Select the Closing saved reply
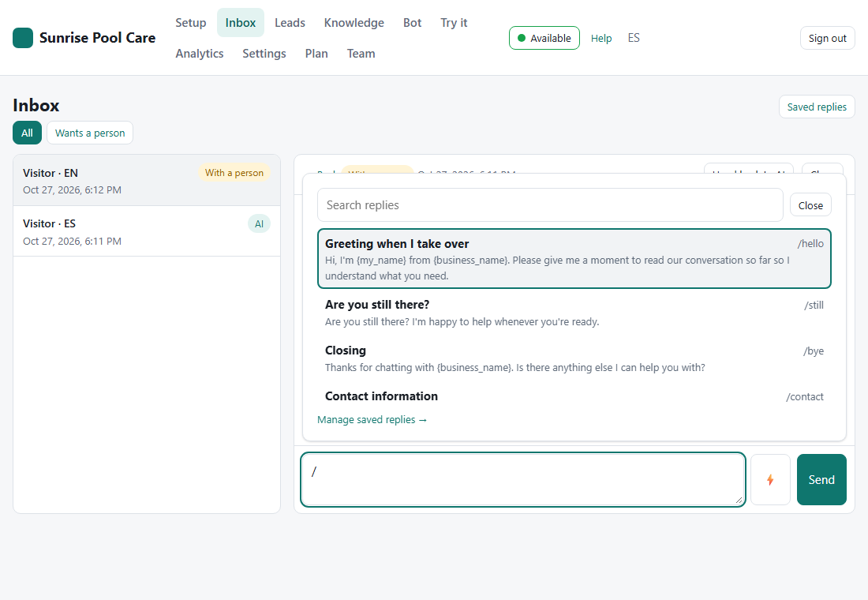This screenshot has width=868, height=600. click(574, 358)
